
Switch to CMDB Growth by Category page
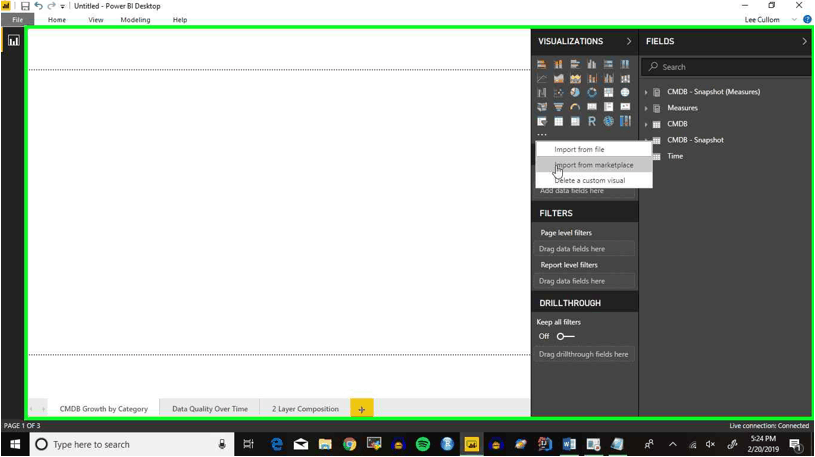[x=103, y=409]
